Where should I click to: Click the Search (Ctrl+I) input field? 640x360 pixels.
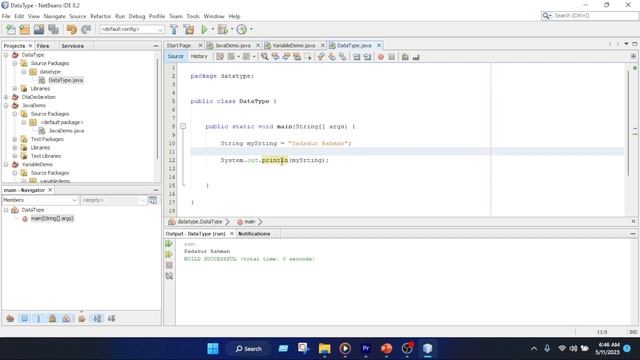click(x=596, y=16)
